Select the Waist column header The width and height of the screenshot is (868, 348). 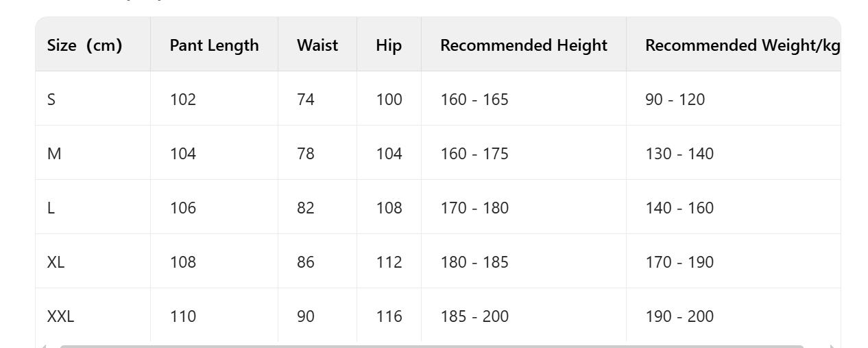317,45
